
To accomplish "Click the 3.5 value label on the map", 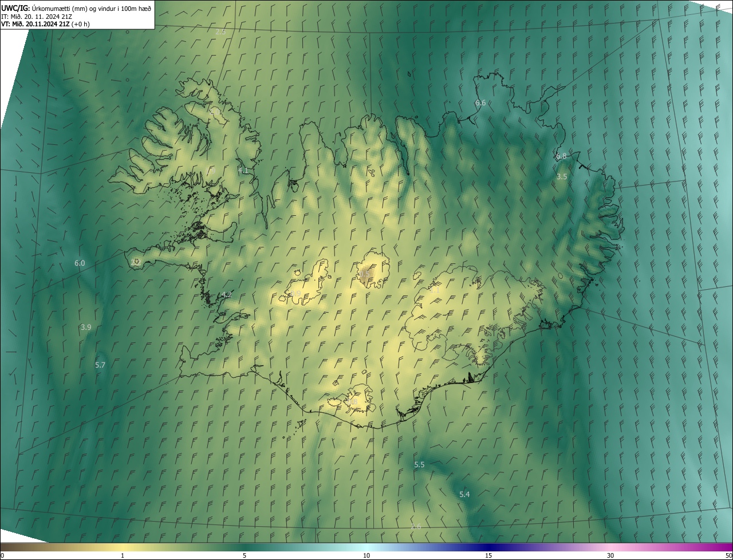I will (562, 176).
